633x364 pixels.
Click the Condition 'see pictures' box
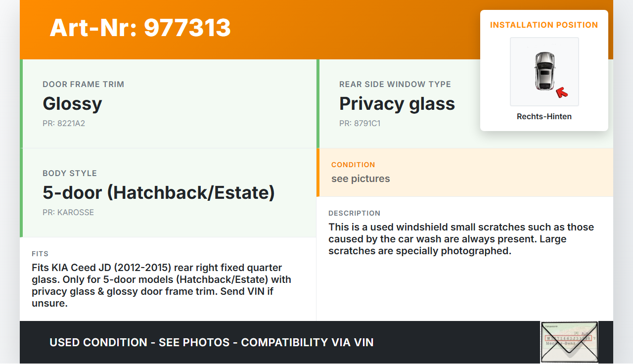tap(464, 172)
